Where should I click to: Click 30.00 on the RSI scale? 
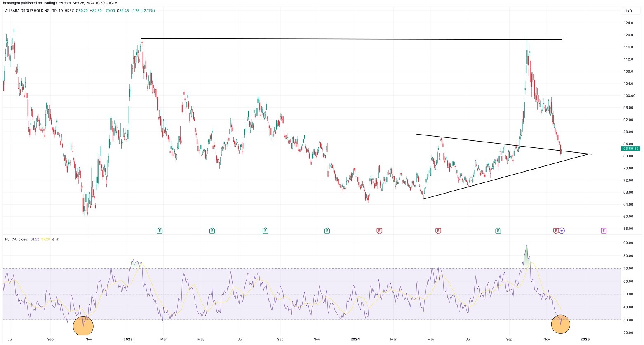[628, 320]
